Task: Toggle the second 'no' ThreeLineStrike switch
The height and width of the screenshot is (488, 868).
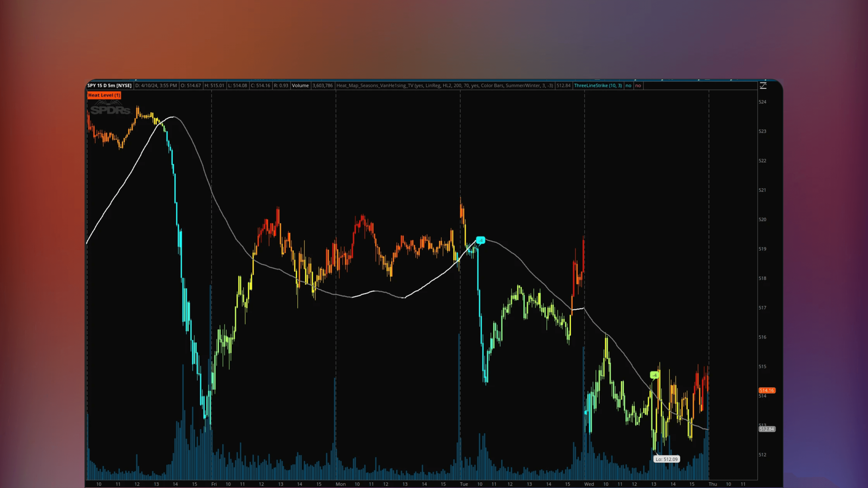Action: (x=638, y=85)
